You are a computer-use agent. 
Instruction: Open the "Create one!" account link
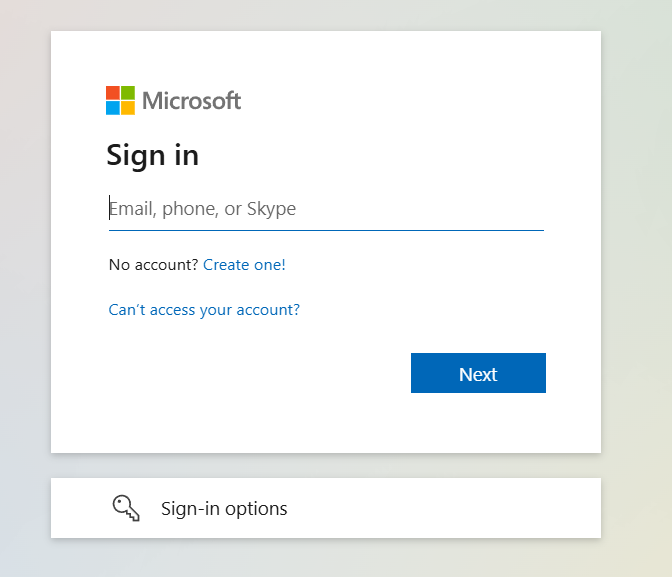244,265
